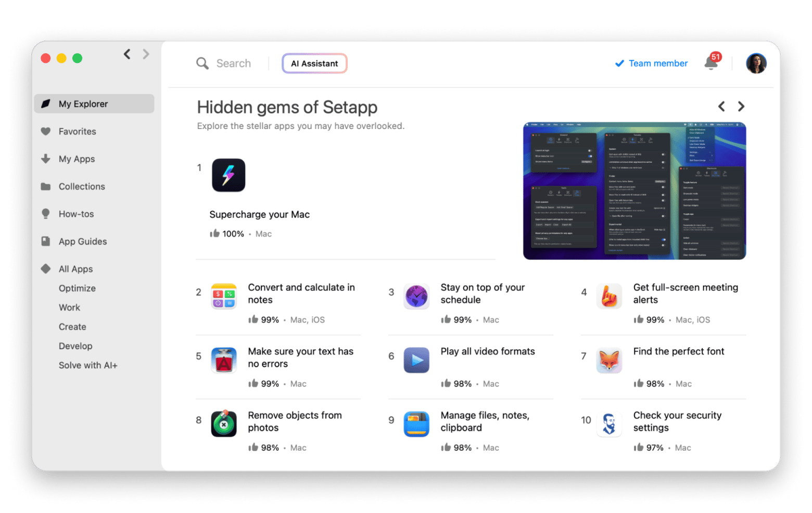Image resolution: width=812 pixels, height=513 pixels.
Task: Select My Explorer in sidebar
Action: click(94, 104)
